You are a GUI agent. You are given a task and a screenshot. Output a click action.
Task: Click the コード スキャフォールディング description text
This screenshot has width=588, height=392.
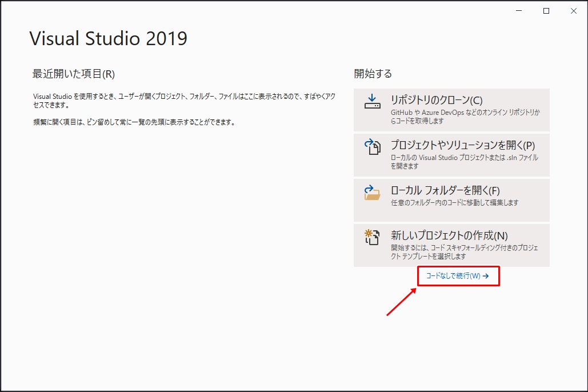pyautogui.click(x=465, y=252)
